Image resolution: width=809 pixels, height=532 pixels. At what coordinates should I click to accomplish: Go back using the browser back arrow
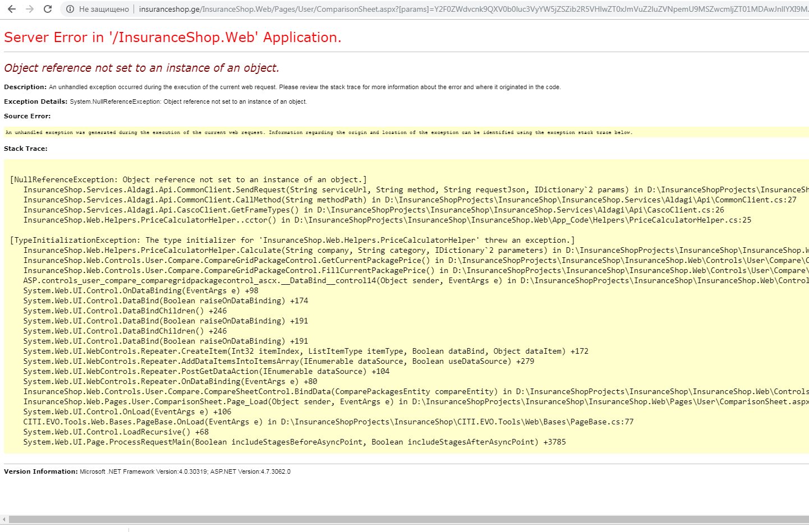point(12,9)
